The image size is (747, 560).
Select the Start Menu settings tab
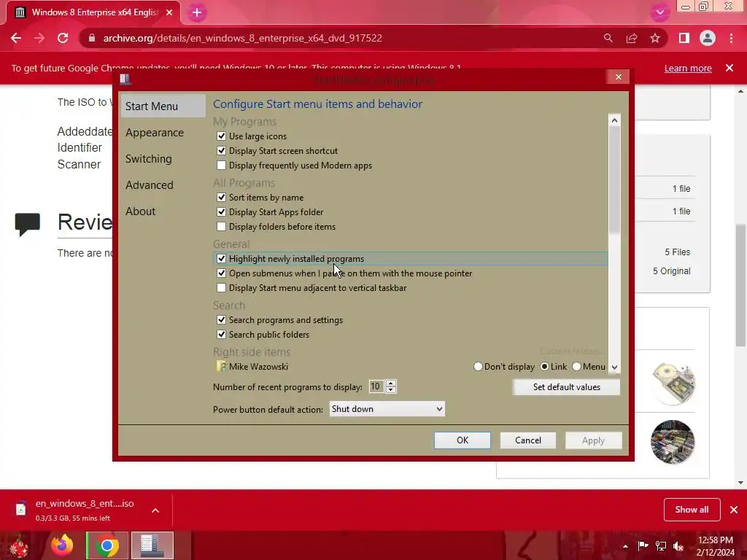(163, 106)
